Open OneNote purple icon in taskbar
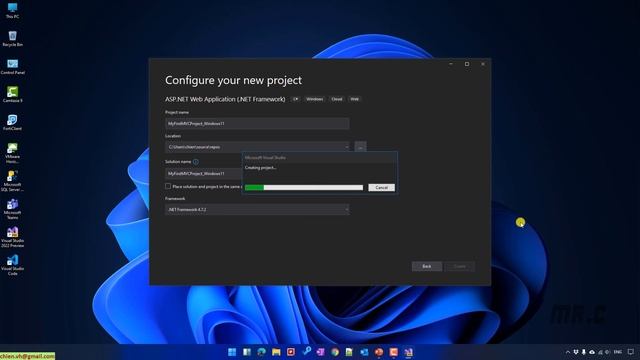The width and height of the screenshot is (640, 360). [320, 352]
